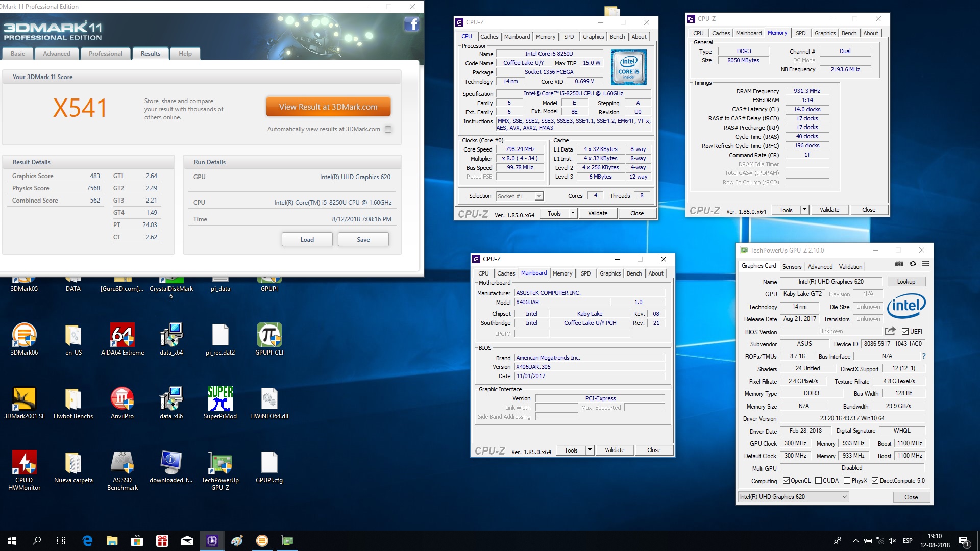This screenshot has width=980, height=551.
Task: Toggle the UEFI checkbox in GPU-Z
Action: tap(905, 332)
